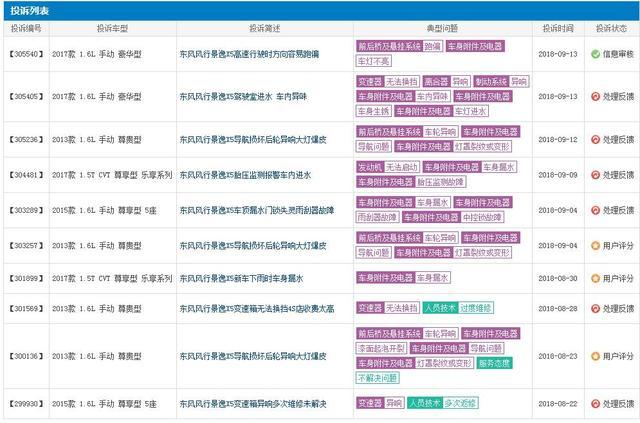Click complaint number 【301569】
This screenshot has width=640, height=423.
click(26, 309)
